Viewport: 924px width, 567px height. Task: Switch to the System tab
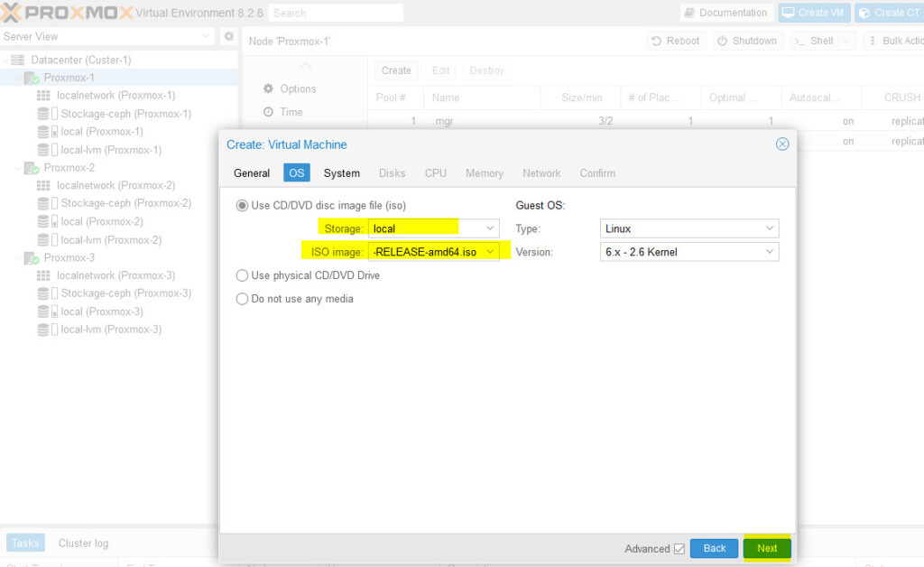(x=342, y=173)
